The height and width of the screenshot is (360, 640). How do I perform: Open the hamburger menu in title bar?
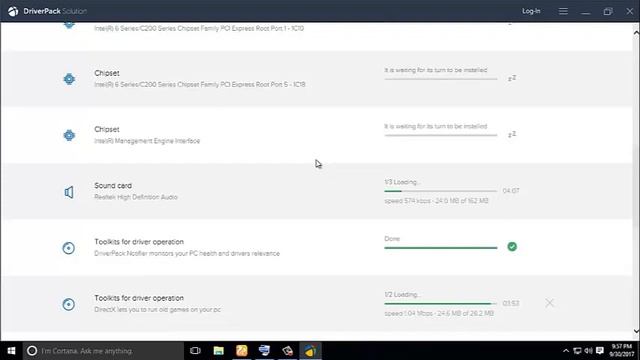(563, 11)
